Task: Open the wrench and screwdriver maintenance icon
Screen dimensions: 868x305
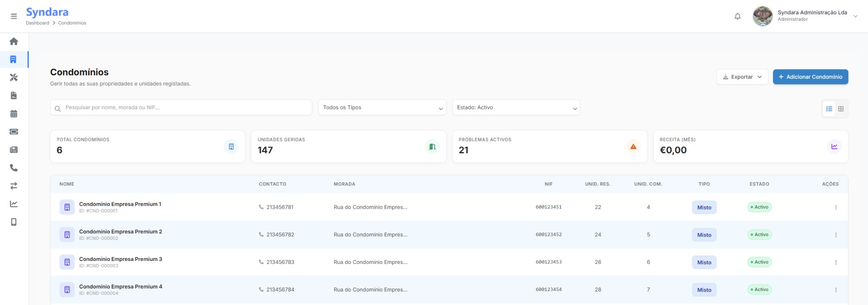Action: pyautogui.click(x=14, y=78)
